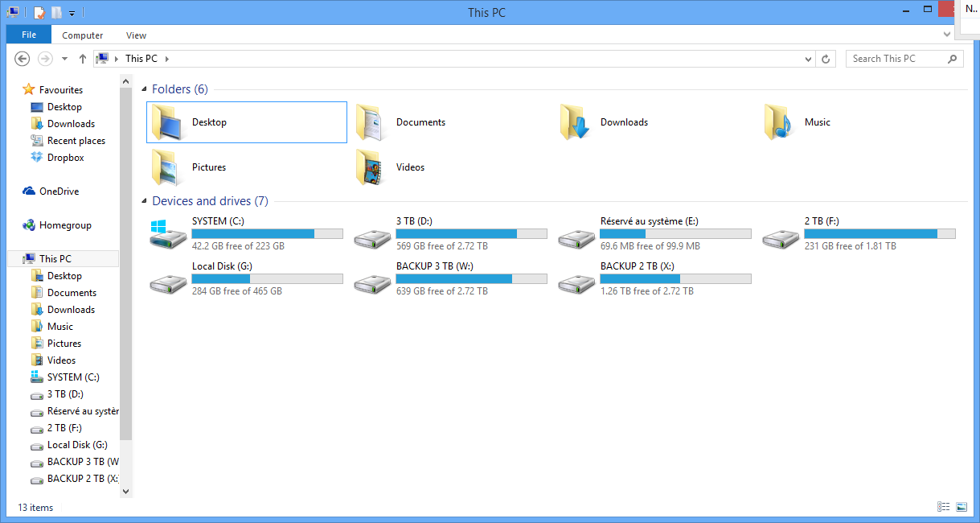Screen dimensions: 980x523
Task: Open the View ribbon tab
Action: (x=136, y=35)
